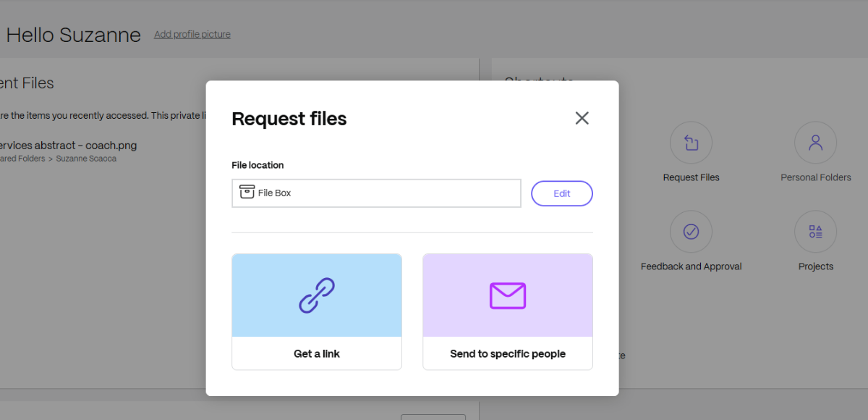Open the Personal Folders shortcut icon
The width and height of the screenshot is (868, 420).
pyautogui.click(x=816, y=143)
